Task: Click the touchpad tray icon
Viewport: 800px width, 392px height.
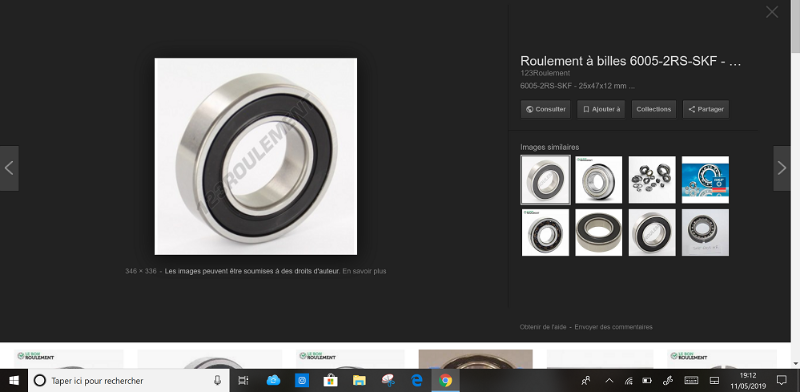Action: coord(714,380)
